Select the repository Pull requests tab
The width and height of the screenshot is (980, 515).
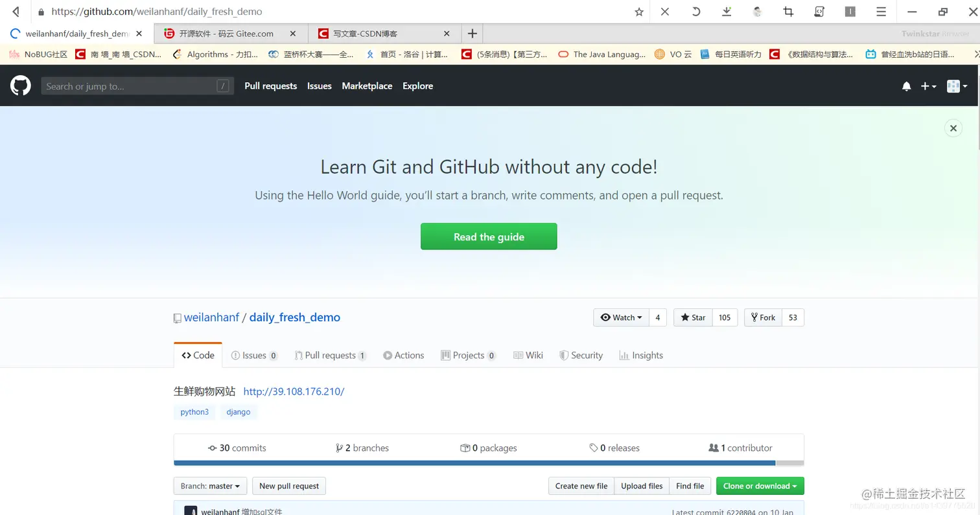click(330, 355)
